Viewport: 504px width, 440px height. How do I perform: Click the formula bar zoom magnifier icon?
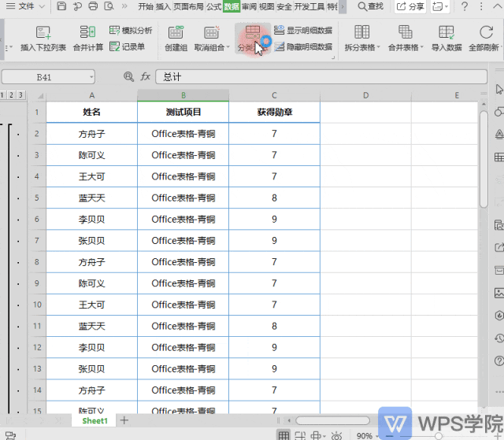coord(128,77)
